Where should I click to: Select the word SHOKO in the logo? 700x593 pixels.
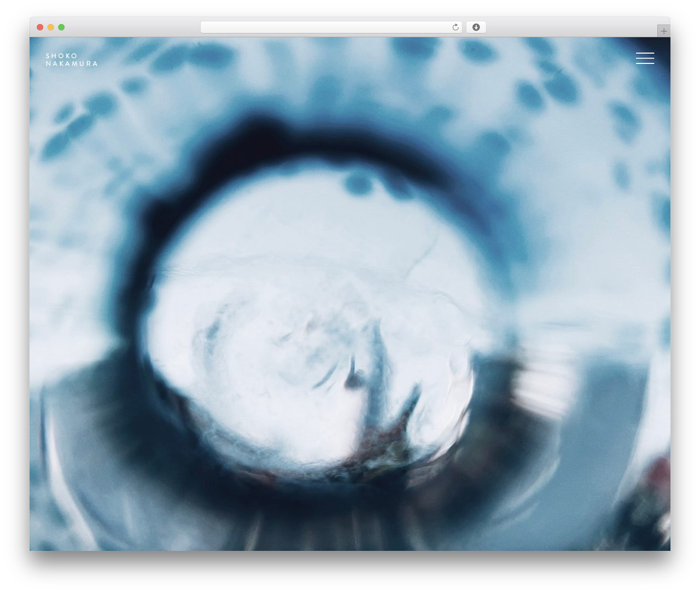(x=61, y=56)
